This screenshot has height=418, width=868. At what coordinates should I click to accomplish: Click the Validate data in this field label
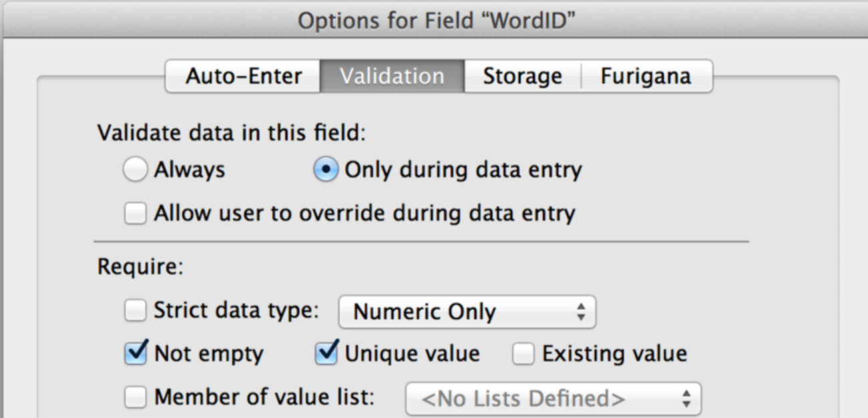coord(232,132)
